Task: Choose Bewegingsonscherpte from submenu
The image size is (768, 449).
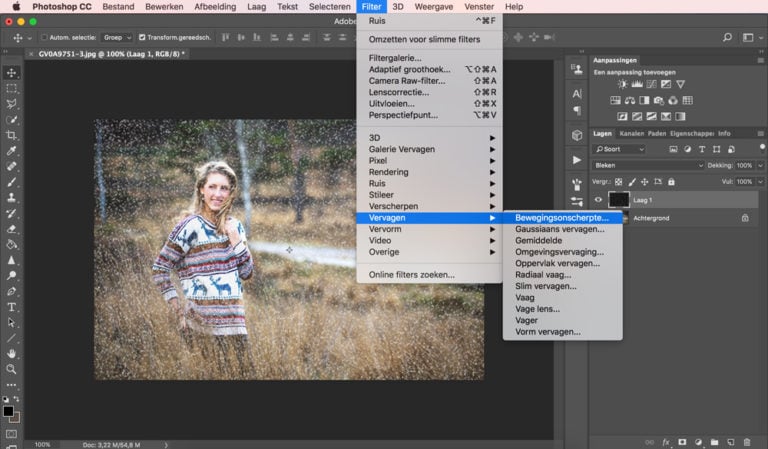Action: 563,218
